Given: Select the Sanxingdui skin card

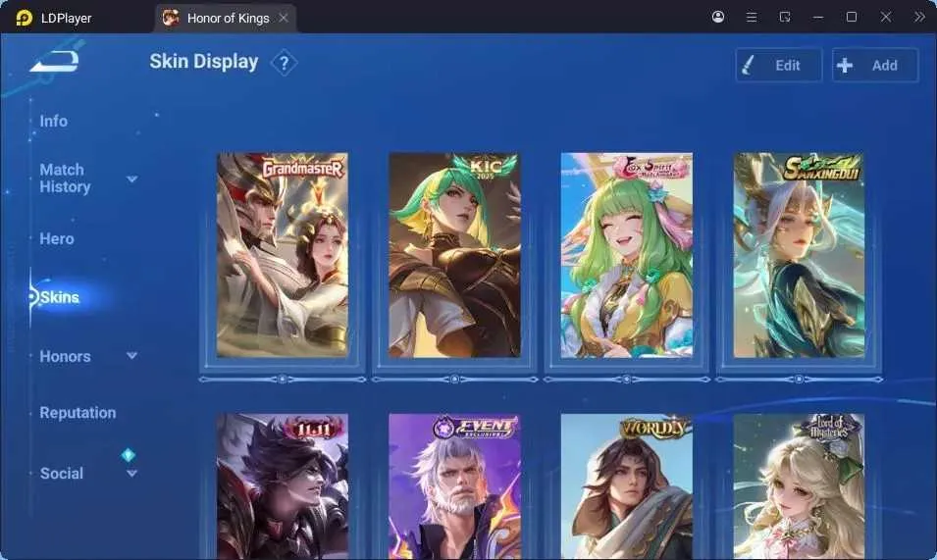Looking at the screenshot, I should 799,255.
